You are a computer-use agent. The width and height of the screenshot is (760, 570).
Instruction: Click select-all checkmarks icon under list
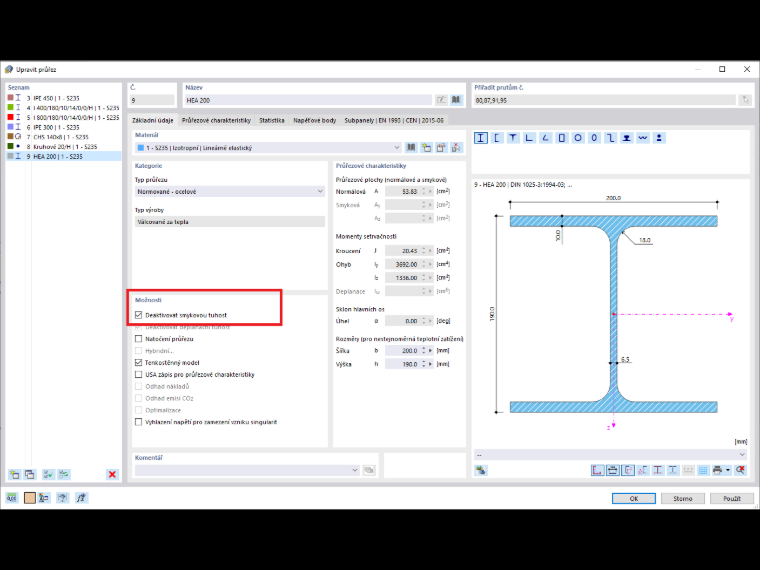click(48, 475)
